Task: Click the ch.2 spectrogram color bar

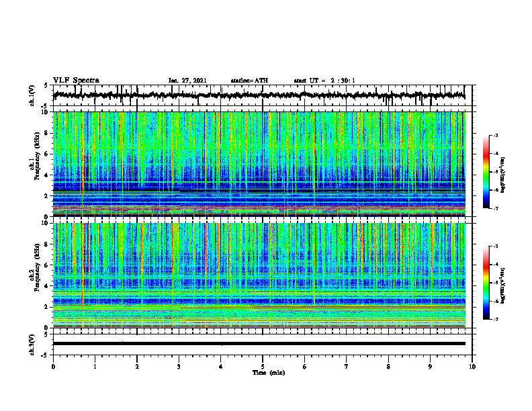Action: pyautogui.click(x=486, y=283)
